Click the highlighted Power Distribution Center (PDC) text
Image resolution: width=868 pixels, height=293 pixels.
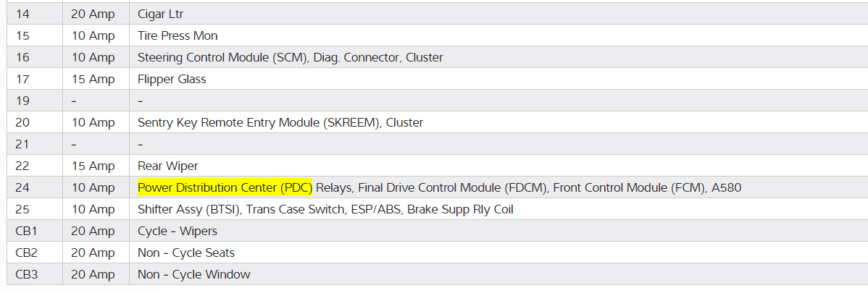[225, 187]
